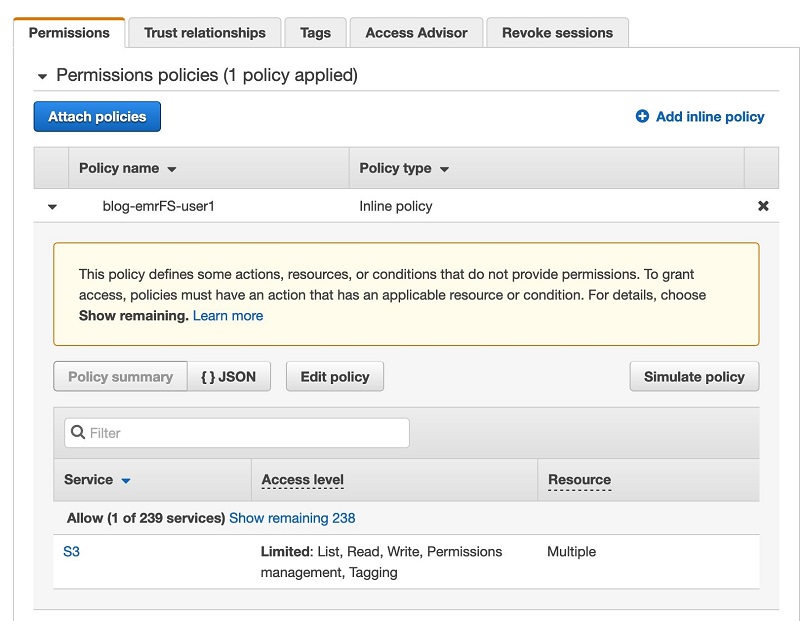This screenshot has width=800, height=621.
Task: Go to the Access Advisor tab
Action: 416,33
